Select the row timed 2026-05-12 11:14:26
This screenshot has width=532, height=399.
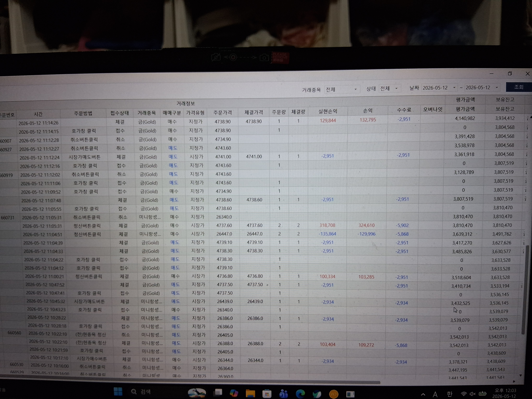pyautogui.click(x=262, y=121)
